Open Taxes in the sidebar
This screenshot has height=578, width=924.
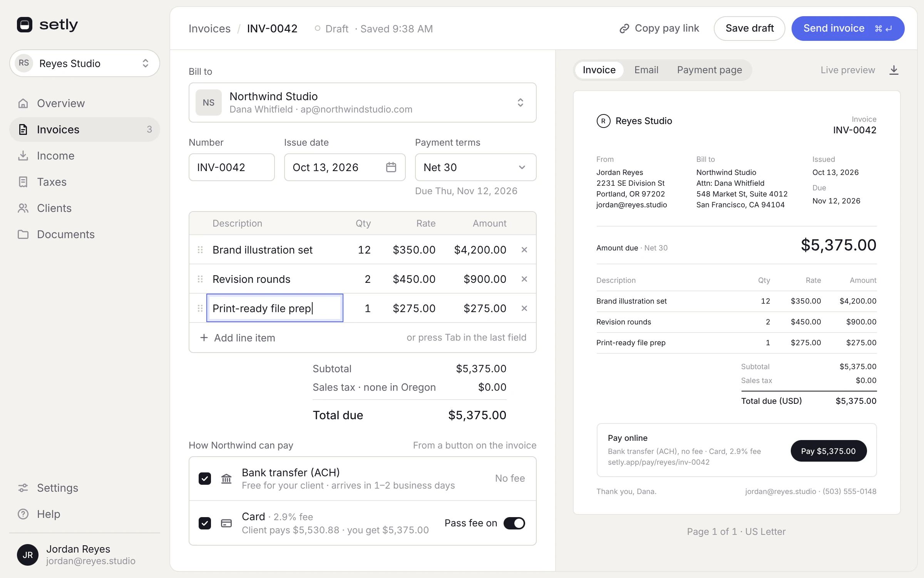coord(85,182)
